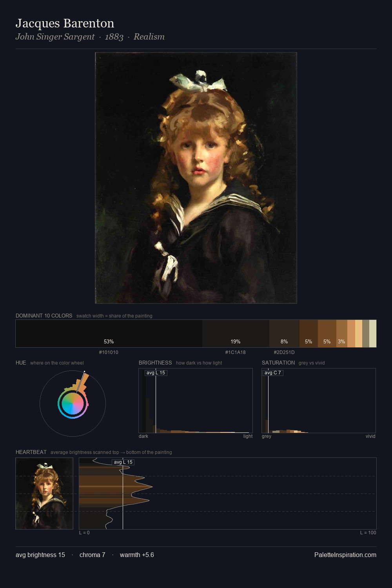This screenshot has width=392, height=588.
Task: Click the 'SATURATION' section heading
Action: point(278,363)
